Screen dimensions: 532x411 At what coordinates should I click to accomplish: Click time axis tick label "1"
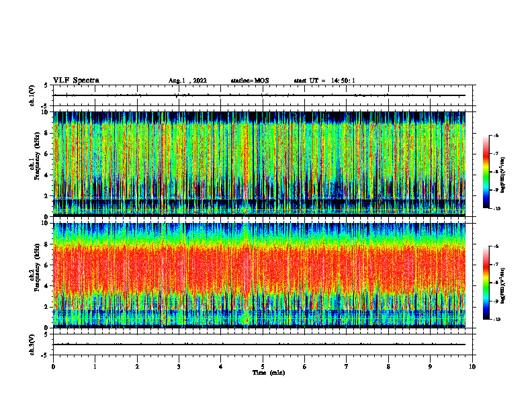click(95, 367)
